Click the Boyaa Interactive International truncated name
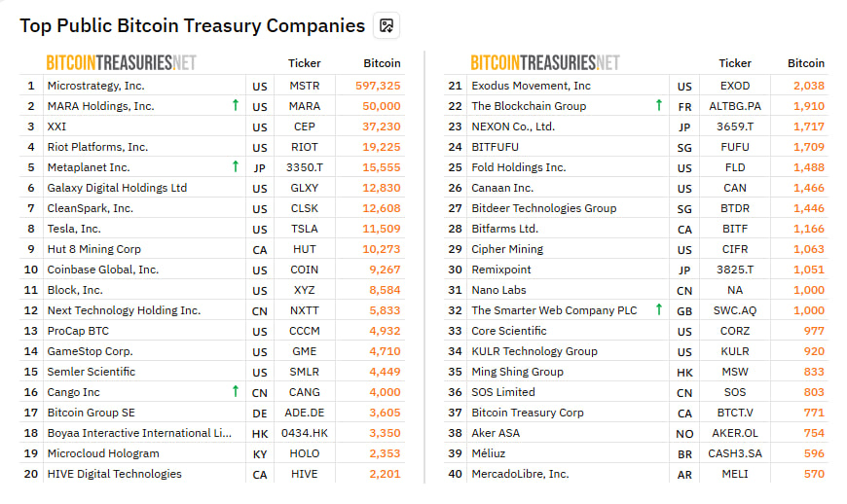The height and width of the screenshot is (504, 847). [139, 433]
